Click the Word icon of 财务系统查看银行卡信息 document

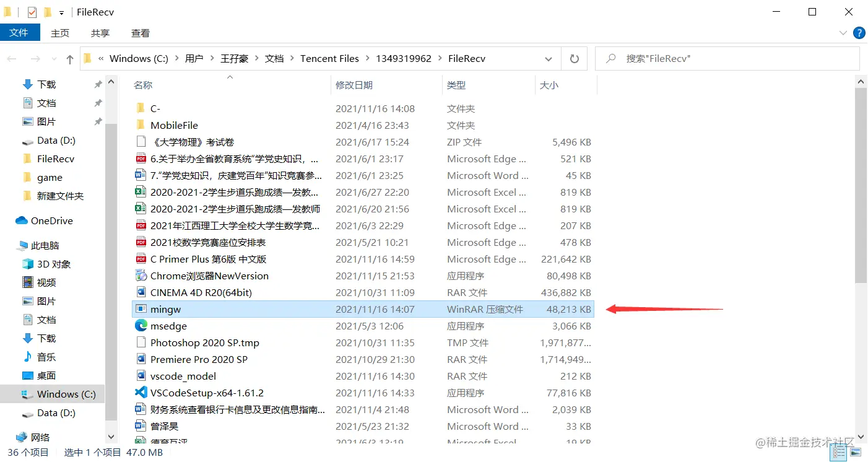(141, 409)
